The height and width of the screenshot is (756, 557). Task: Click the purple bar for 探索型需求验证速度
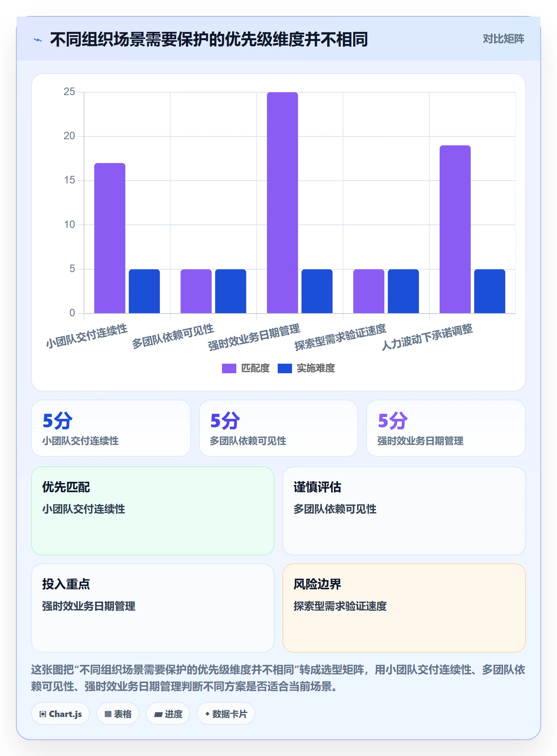pos(369,291)
